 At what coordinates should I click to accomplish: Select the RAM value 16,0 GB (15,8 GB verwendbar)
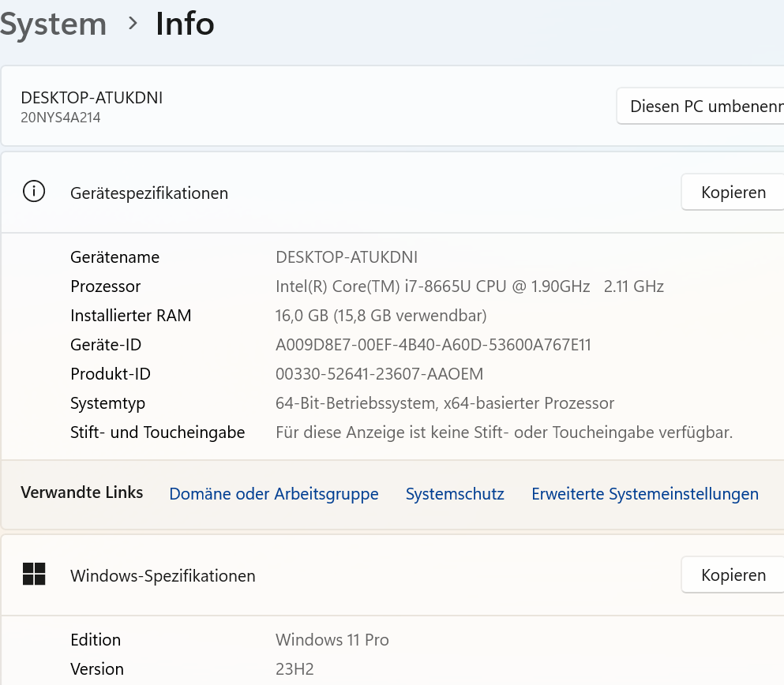(x=381, y=316)
